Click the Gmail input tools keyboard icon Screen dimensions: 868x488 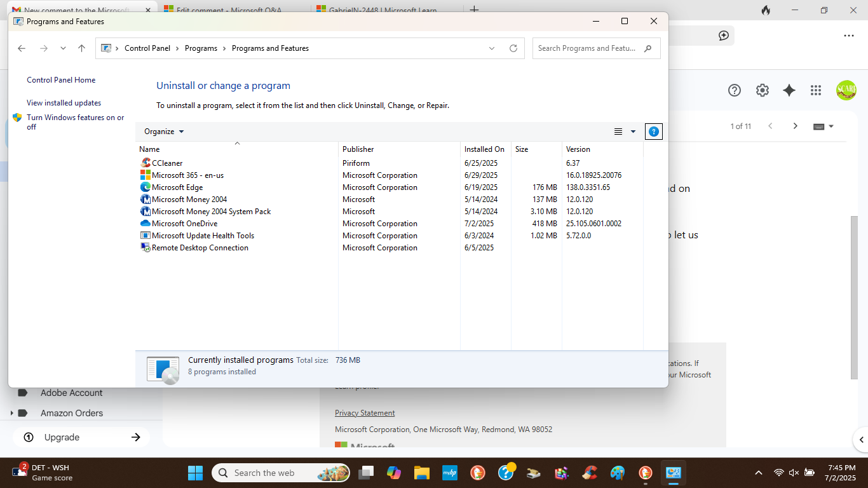click(x=818, y=126)
